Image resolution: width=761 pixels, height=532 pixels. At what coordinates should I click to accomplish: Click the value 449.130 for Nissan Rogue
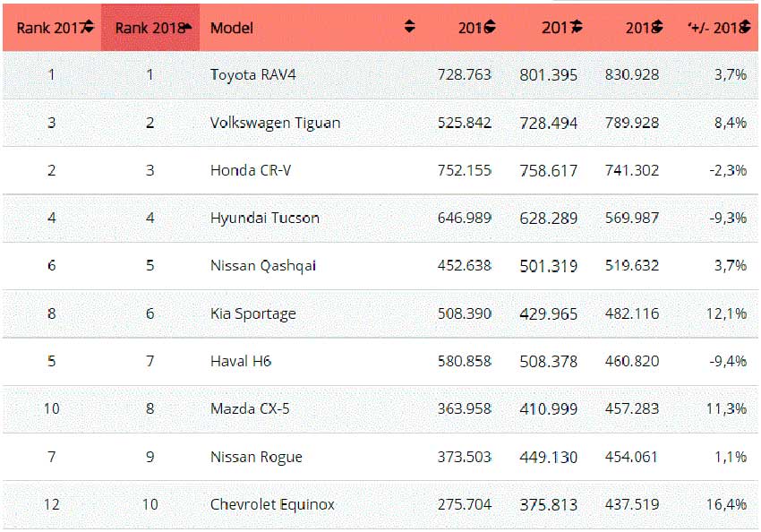pos(549,458)
